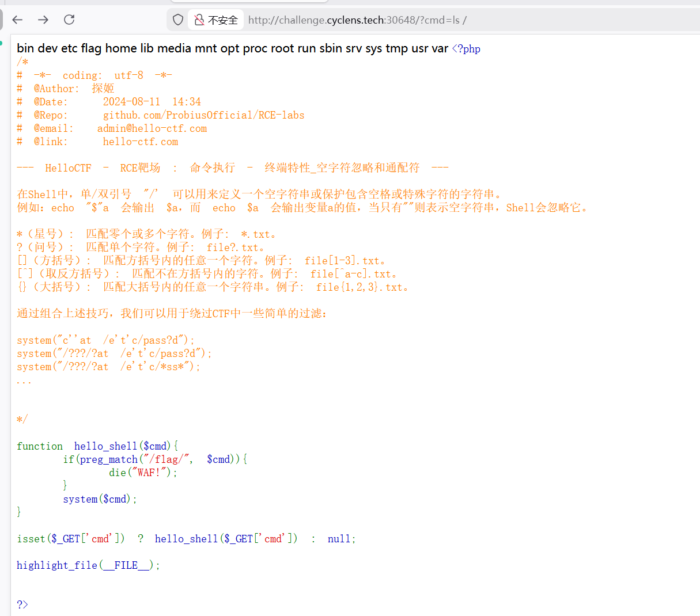The height and width of the screenshot is (616, 700).
Task: Click the crossed-out lock insecure icon
Action: click(x=199, y=20)
